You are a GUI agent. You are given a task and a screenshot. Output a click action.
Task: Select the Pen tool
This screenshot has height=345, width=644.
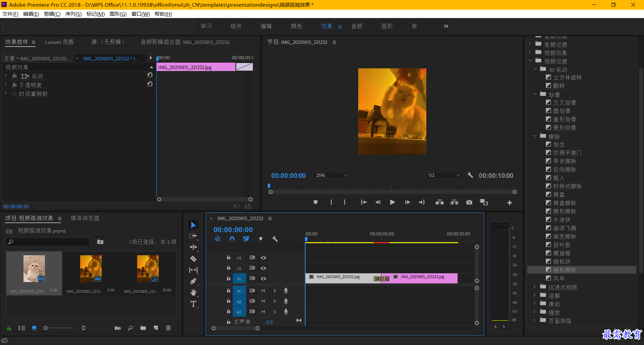193,281
